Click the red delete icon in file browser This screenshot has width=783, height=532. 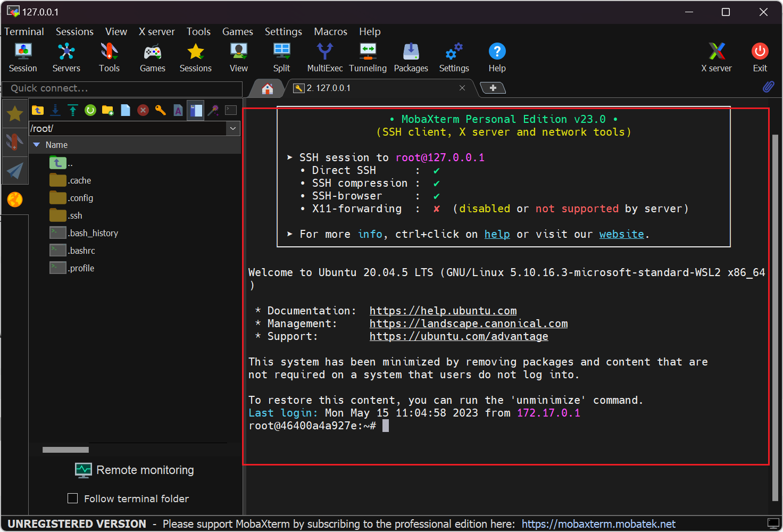[143, 110]
